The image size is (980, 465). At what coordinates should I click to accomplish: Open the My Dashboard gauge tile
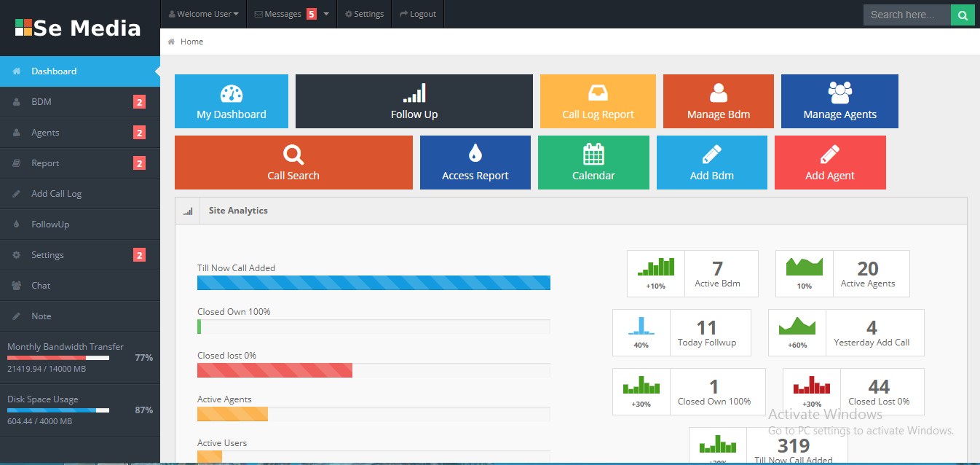[x=232, y=101]
